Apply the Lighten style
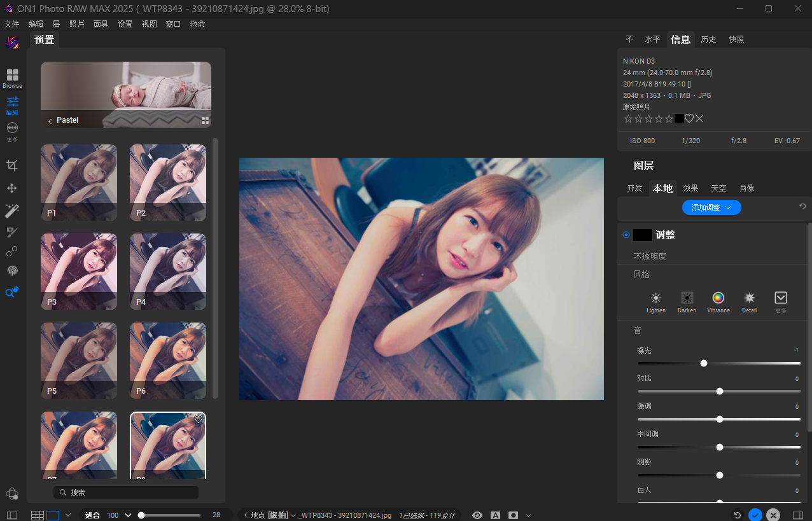 click(x=655, y=302)
